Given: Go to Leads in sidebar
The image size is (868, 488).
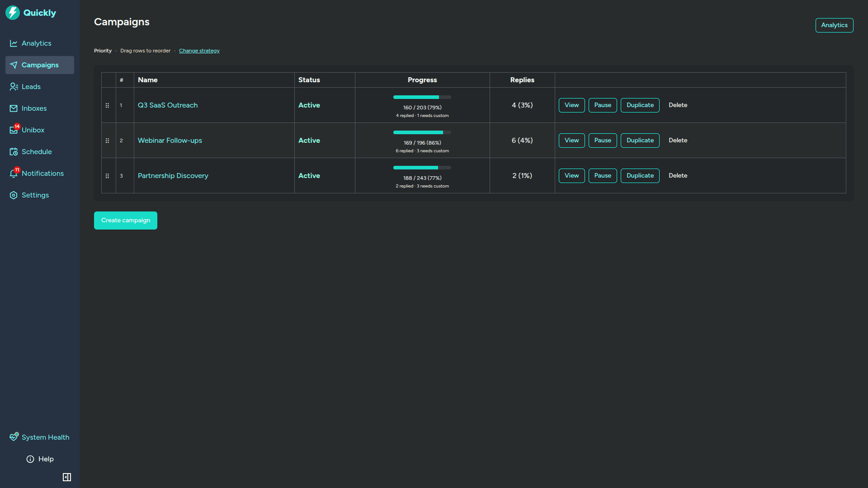Looking at the screenshot, I should [40, 87].
